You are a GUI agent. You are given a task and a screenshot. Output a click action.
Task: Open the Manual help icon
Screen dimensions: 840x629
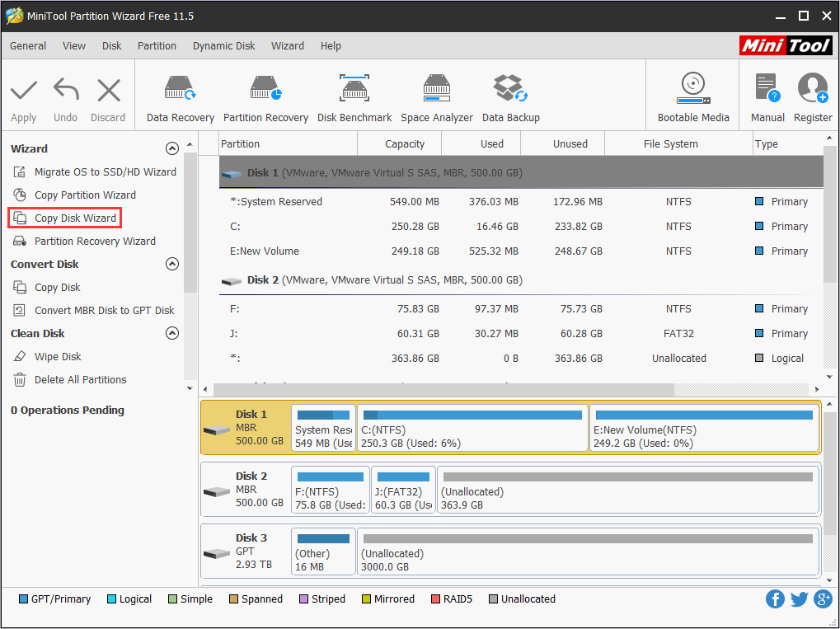(767, 88)
